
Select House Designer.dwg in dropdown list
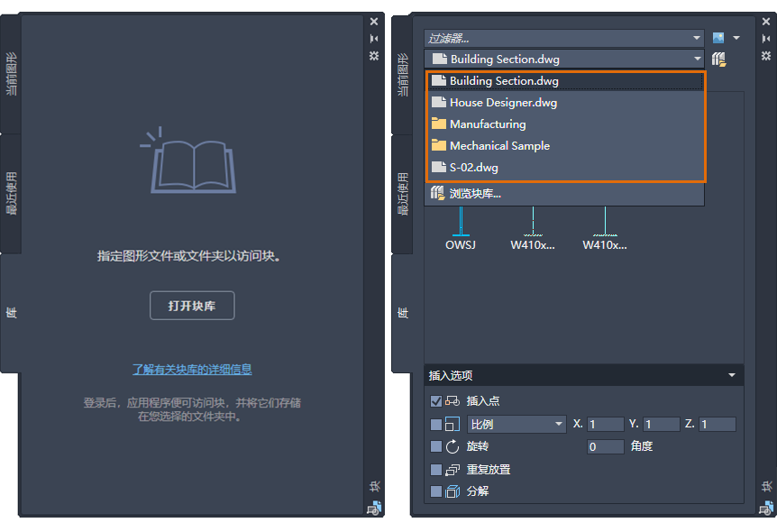[x=565, y=103]
